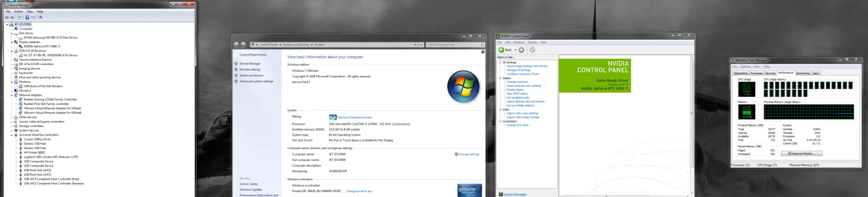Switch to Applications tab in Task Manager
868x197 pixels.
(x=741, y=73)
